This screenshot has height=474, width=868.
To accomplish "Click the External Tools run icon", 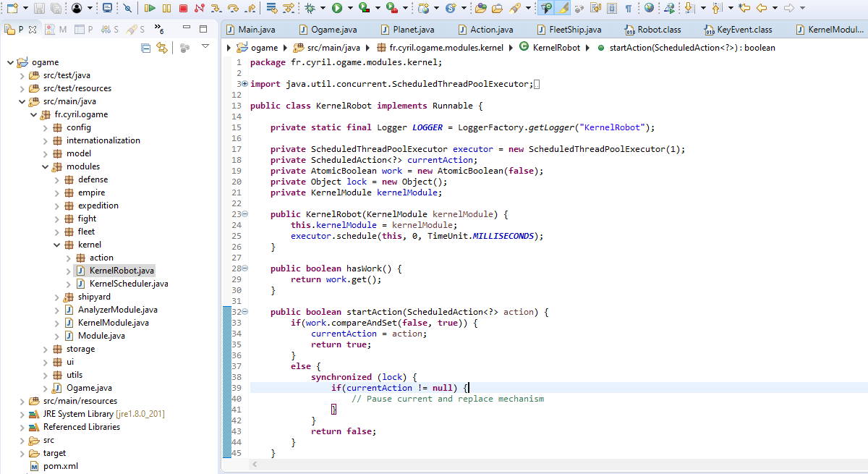I will [x=391, y=8].
